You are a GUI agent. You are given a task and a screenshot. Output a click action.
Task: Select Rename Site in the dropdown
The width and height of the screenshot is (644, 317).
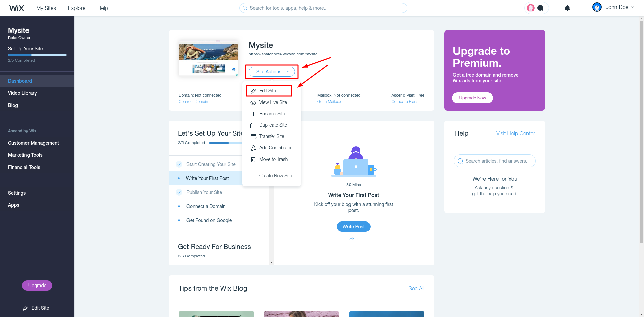click(x=271, y=114)
